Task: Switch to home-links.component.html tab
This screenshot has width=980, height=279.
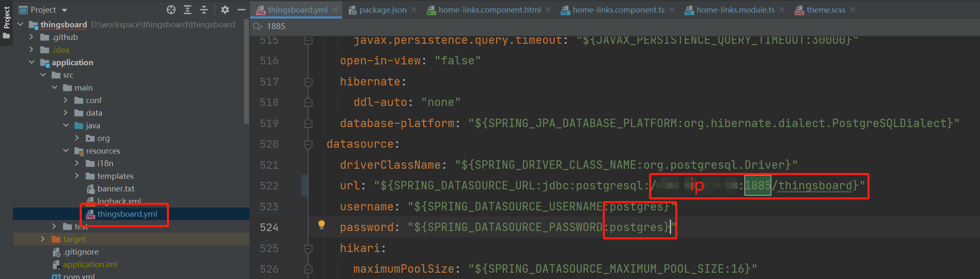Action: tap(489, 10)
